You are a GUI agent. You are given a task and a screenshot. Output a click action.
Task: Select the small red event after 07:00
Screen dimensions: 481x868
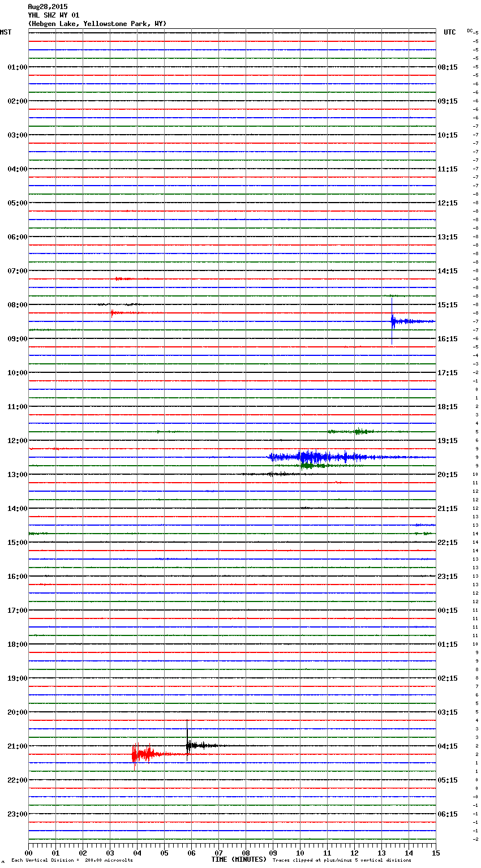pos(122,279)
